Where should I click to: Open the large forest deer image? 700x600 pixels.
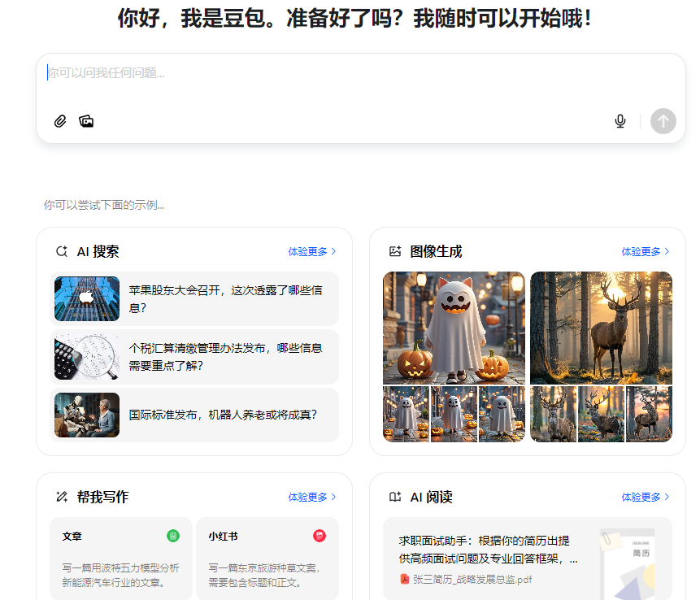click(x=601, y=328)
